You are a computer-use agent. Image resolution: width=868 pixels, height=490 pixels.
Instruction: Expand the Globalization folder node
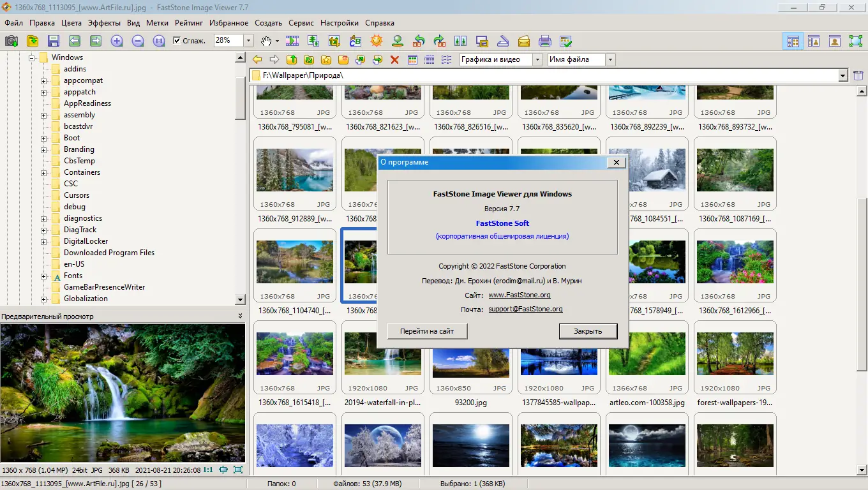coord(44,299)
